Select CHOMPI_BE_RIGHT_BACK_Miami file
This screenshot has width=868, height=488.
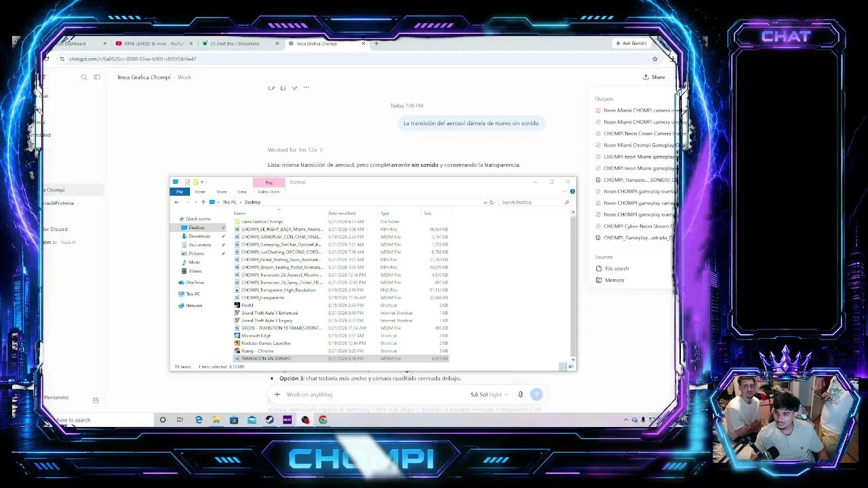[281, 229]
